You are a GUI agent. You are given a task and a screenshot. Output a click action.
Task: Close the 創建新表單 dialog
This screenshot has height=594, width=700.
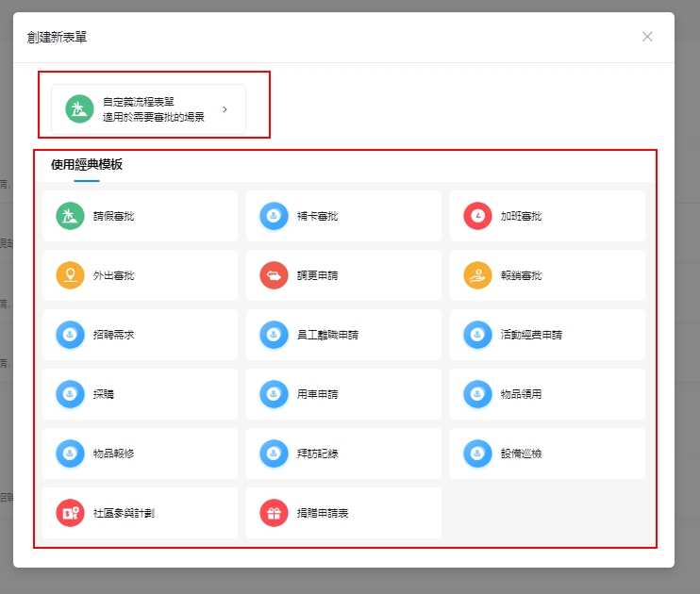coord(647,37)
